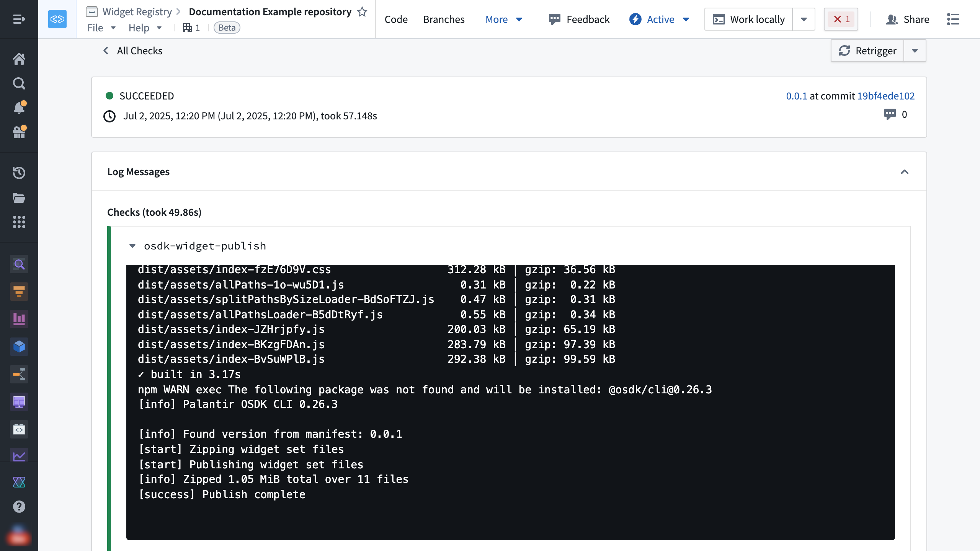Screen dimensions: 980x551
Task: Collapse the Log Messages section
Action: point(905,172)
